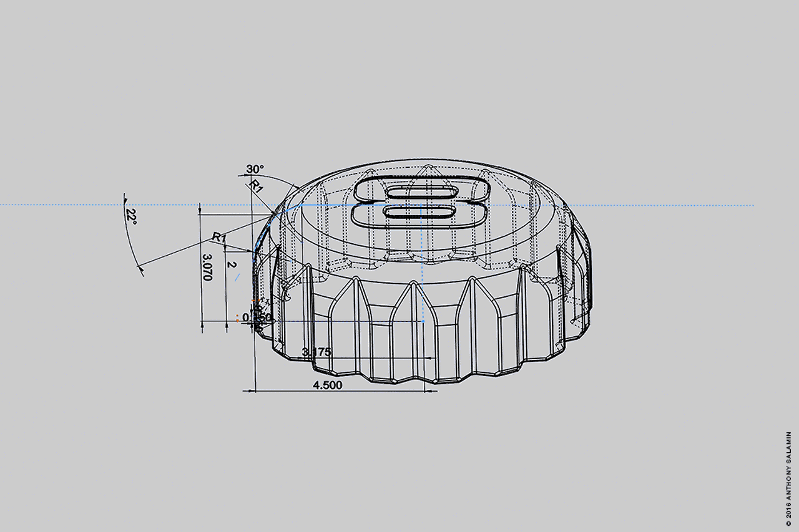Select the lower slot on the cap top

[419, 214]
